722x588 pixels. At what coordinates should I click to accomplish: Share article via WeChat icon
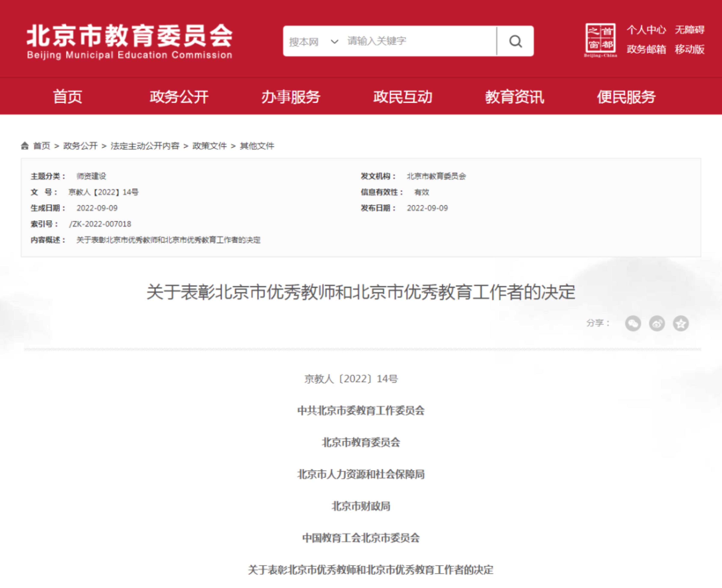(x=633, y=324)
